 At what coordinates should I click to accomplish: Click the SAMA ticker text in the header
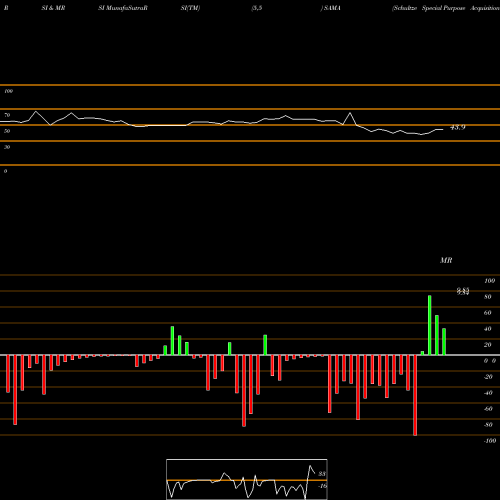click(331, 8)
